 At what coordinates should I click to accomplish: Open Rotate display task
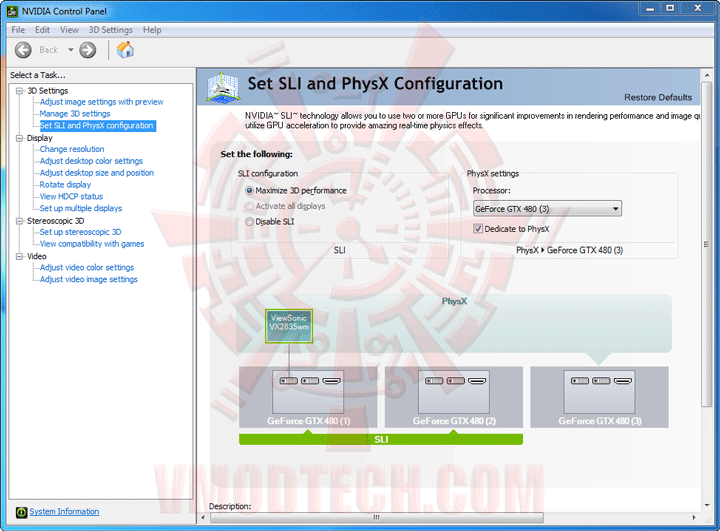(x=65, y=185)
